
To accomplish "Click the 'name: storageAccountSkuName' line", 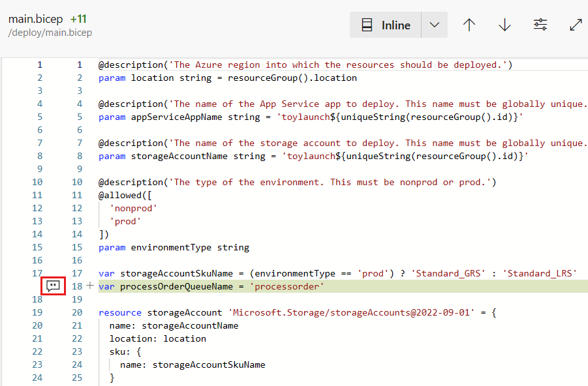I will (193, 365).
